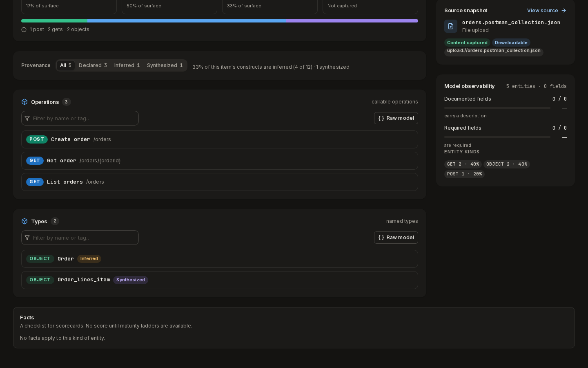This screenshot has height=368, width=588.
Task: Click the Inferred badge on Order
Action: coord(89,259)
